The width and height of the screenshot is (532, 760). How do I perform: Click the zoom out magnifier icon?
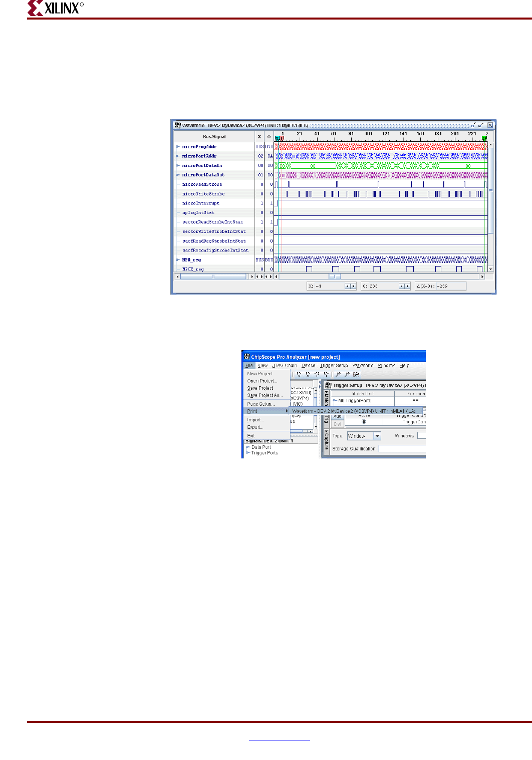point(347,374)
